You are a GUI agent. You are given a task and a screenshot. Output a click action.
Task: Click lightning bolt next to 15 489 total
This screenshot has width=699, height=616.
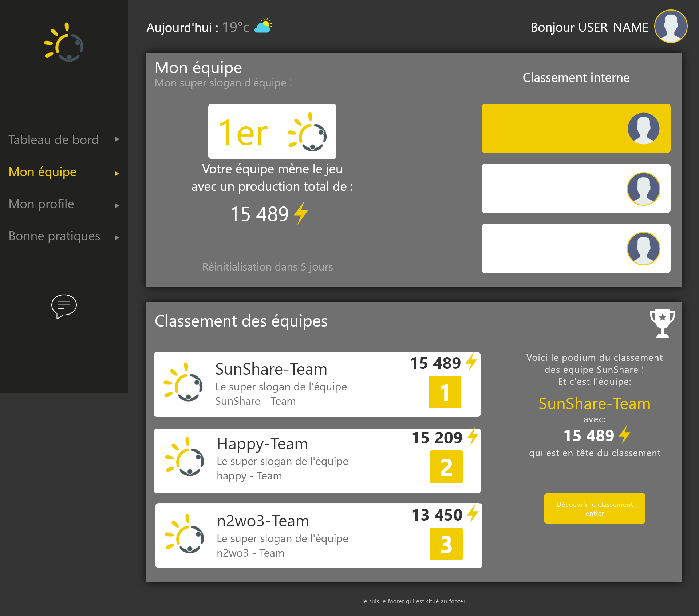[301, 213]
